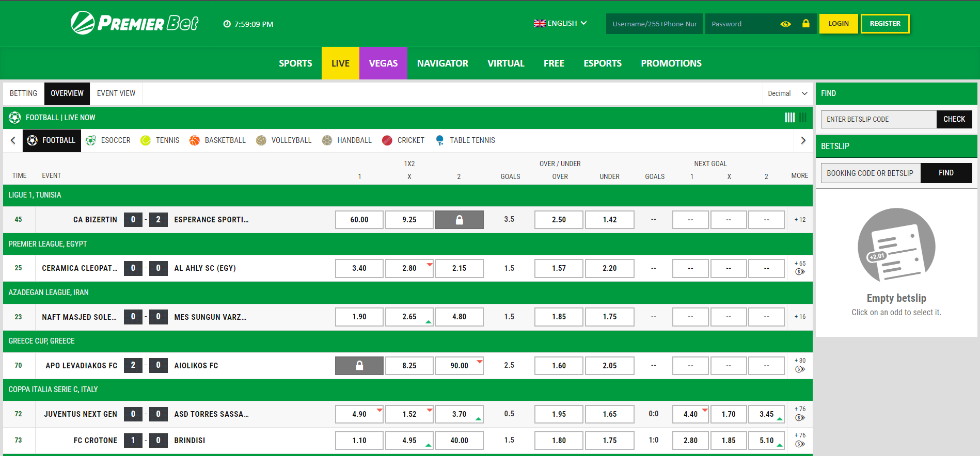Click the FIND button in the betslip panel

[946, 173]
